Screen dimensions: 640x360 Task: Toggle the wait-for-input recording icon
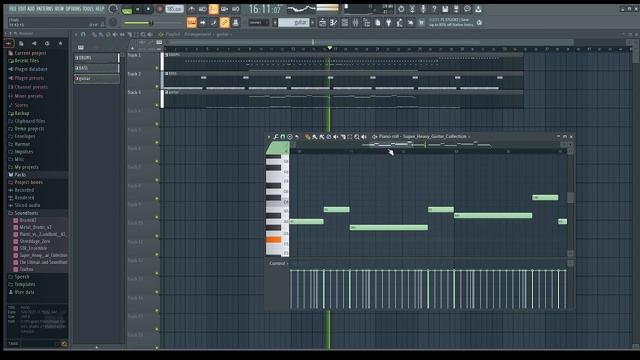point(202,9)
